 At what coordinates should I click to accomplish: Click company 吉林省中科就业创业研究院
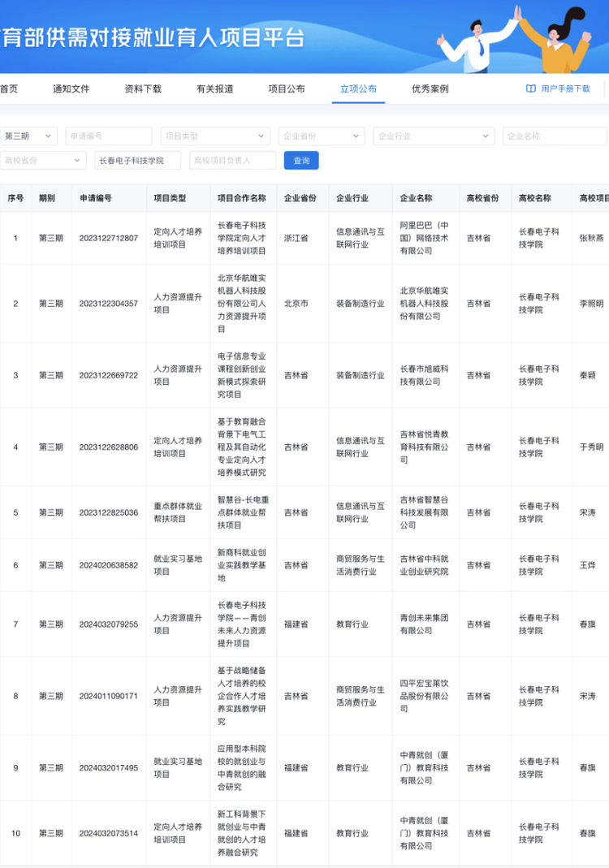pos(425,565)
